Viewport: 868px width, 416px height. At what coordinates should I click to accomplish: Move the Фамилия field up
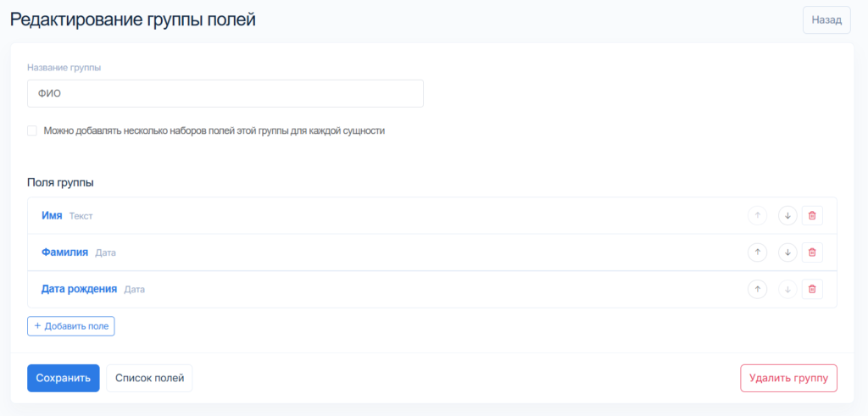pyautogui.click(x=757, y=252)
